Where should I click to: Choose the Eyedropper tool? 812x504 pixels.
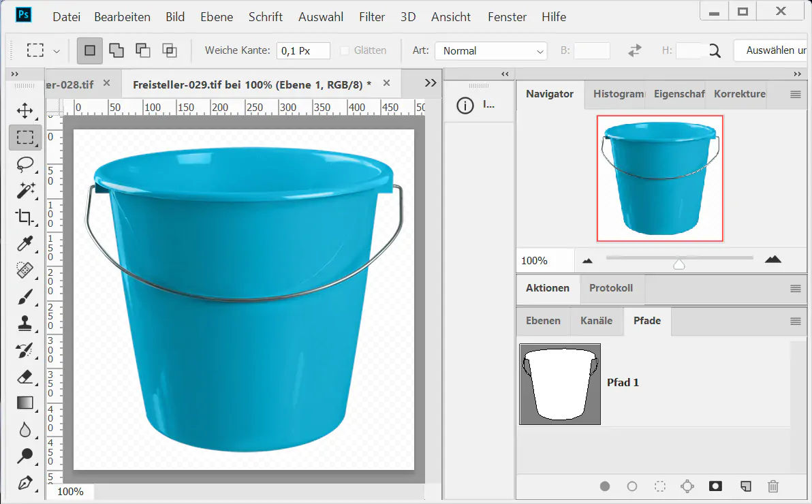tap(25, 244)
